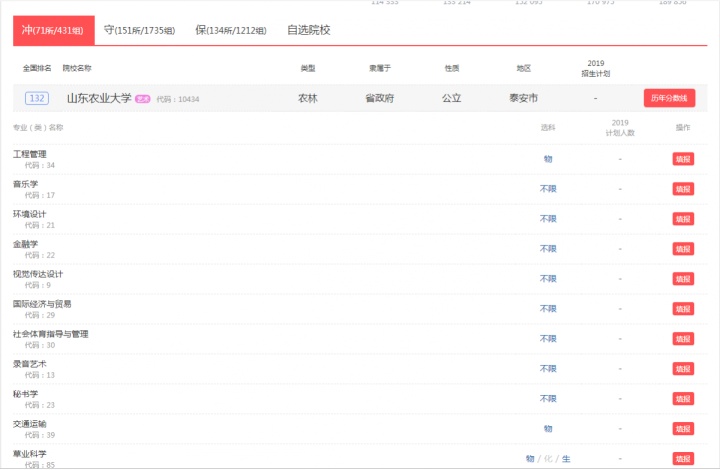Click the 2019 招生计划 column header

pos(596,68)
